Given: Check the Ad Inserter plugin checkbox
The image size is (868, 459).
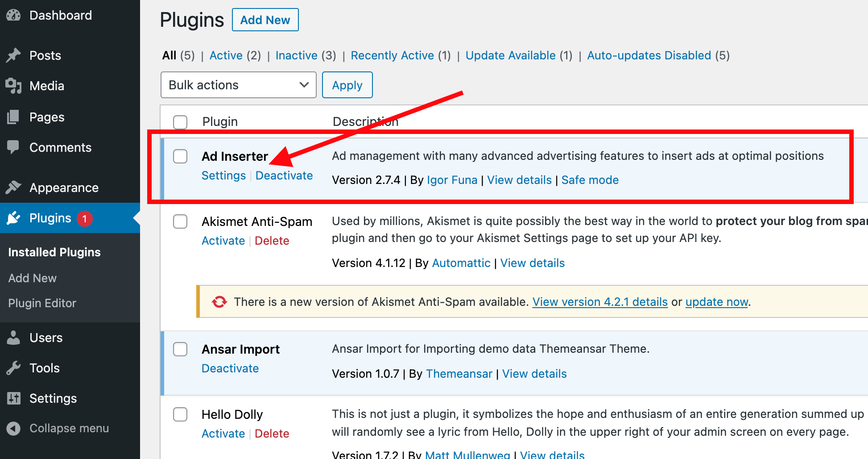Looking at the screenshot, I should coord(180,156).
